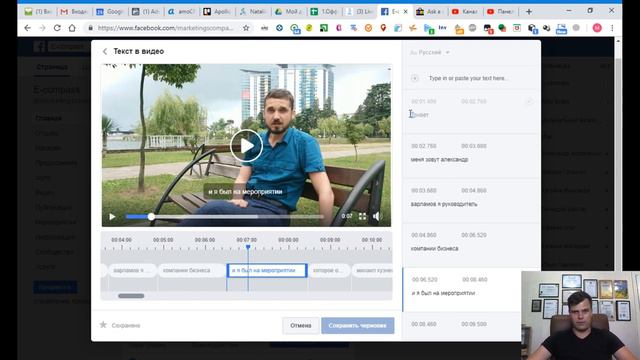Focus the 'Type in or paste your text here' field
The image size is (640, 360).
pos(469,78)
